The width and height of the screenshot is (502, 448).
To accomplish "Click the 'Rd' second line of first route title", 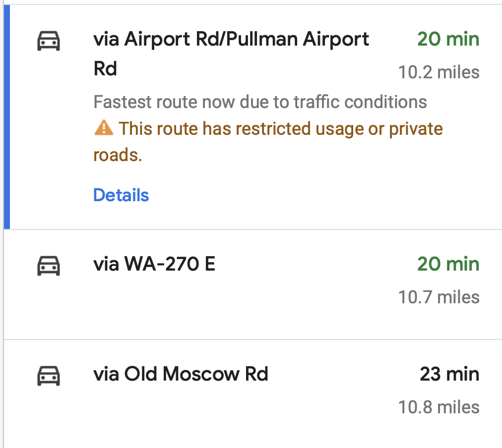I will click(x=105, y=69).
